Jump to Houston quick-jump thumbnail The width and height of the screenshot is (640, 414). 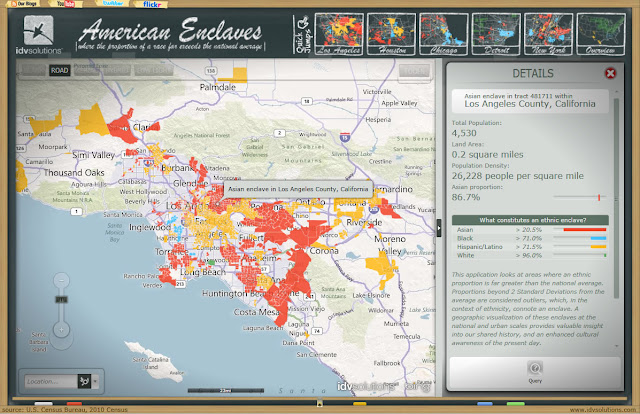(x=391, y=34)
